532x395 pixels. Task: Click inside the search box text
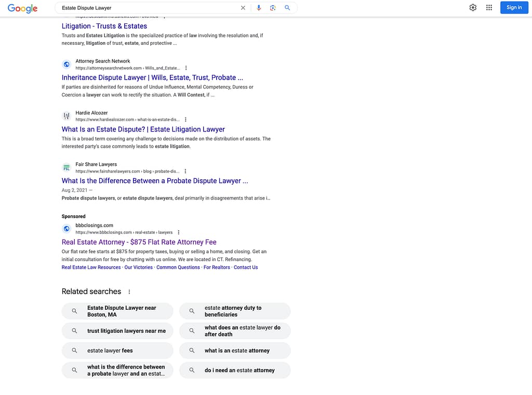87,8
